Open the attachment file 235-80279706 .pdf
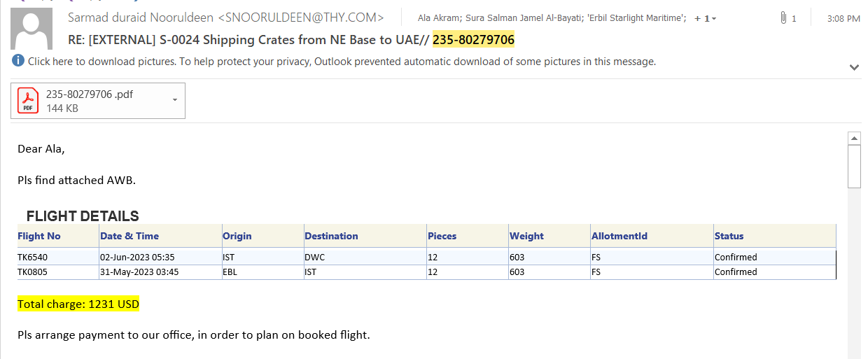This screenshot has height=359, width=868. [90, 94]
